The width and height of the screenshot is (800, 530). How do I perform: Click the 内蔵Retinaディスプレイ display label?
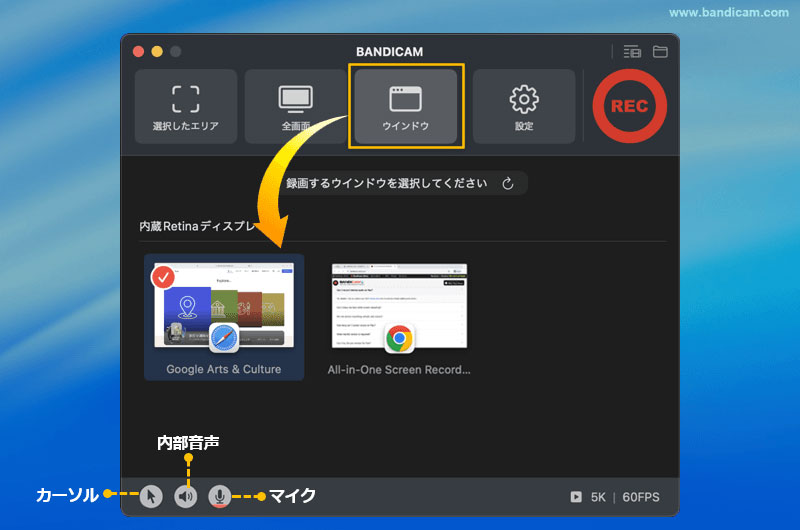[x=197, y=226]
